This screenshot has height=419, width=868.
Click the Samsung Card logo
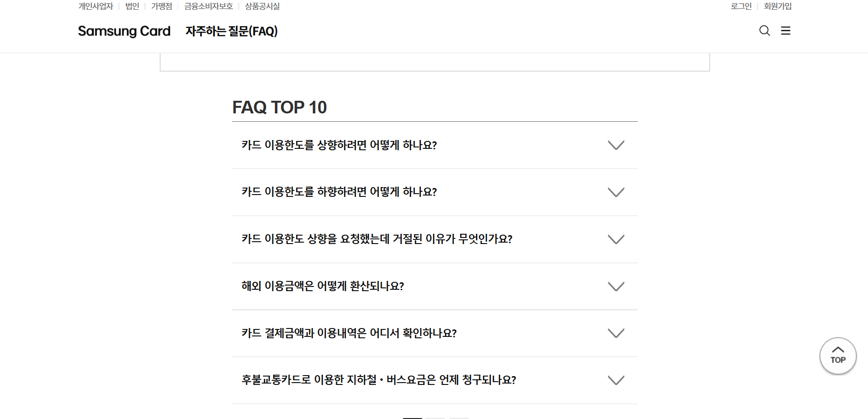click(124, 31)
